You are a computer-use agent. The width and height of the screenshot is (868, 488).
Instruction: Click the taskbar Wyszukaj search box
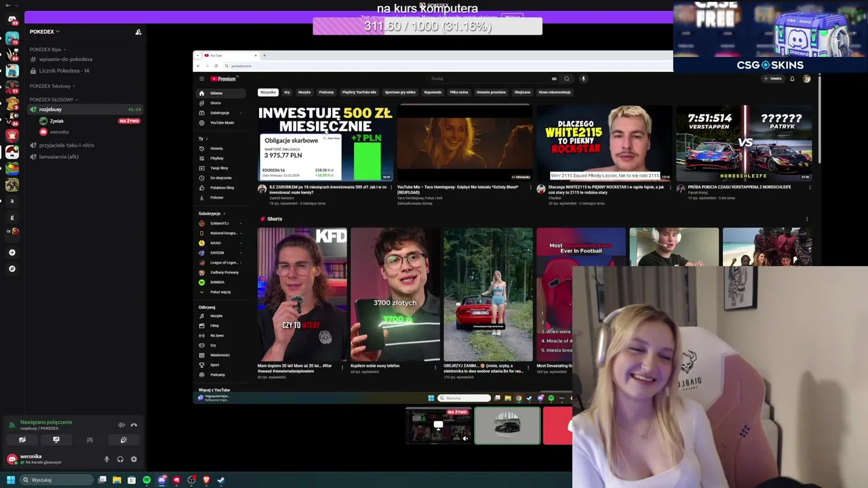56,480
